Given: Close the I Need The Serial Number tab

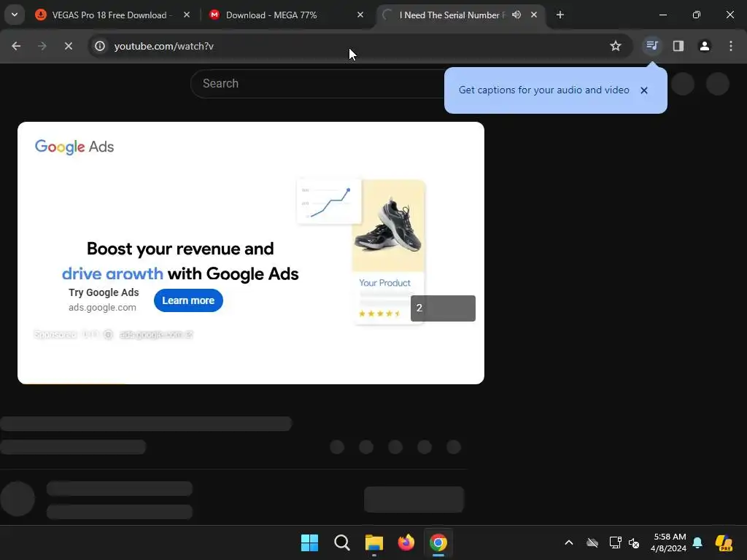Looking at the screenshot, I should click(534, 15).
